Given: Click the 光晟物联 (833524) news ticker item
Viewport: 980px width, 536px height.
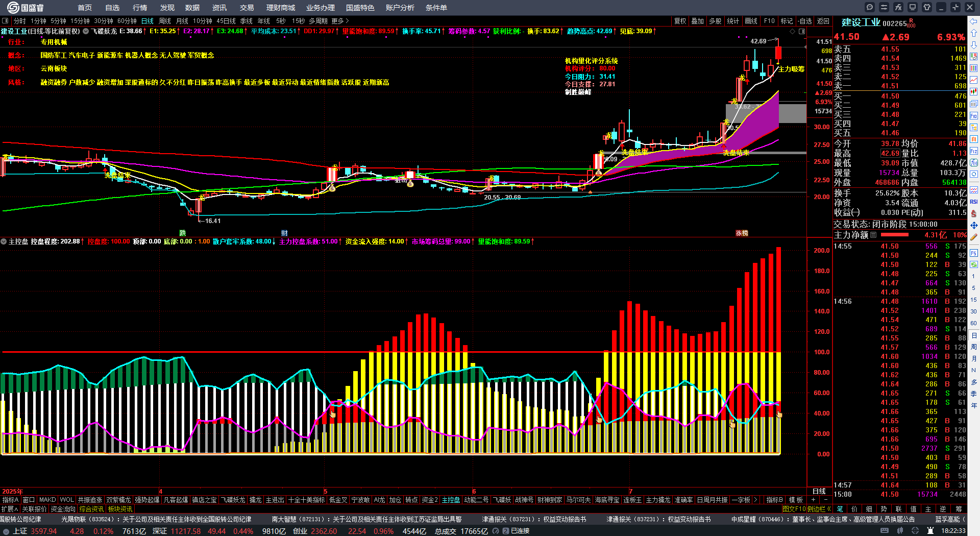Looking at the screenshot, I should tap(156, 519).
